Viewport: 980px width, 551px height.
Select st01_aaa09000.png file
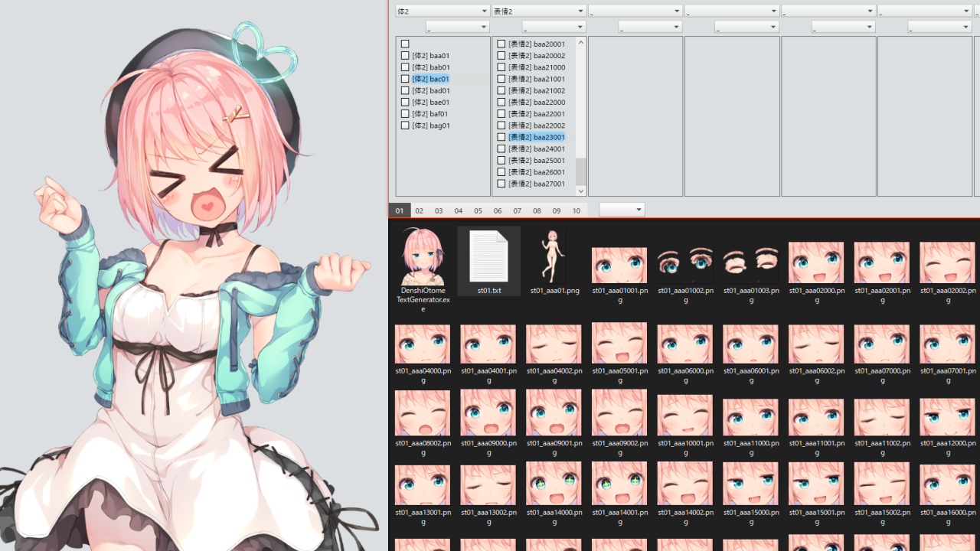pos(488,413)
